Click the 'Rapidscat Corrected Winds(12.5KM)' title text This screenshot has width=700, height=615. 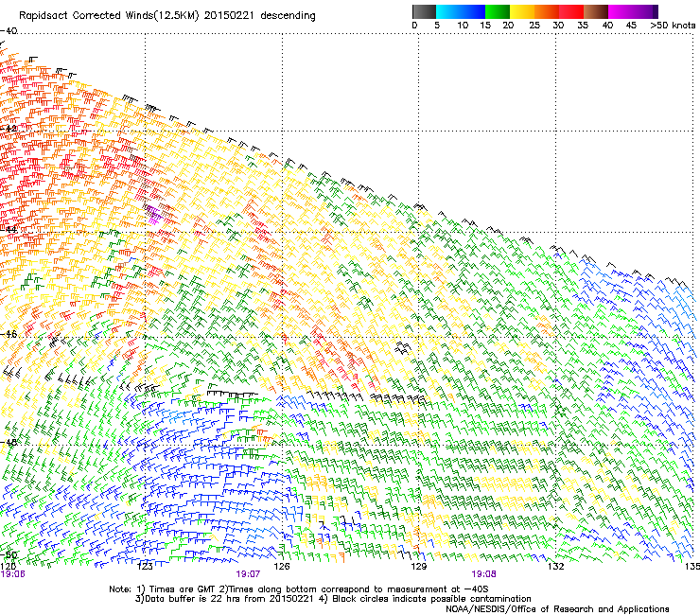tap(110, 16)
